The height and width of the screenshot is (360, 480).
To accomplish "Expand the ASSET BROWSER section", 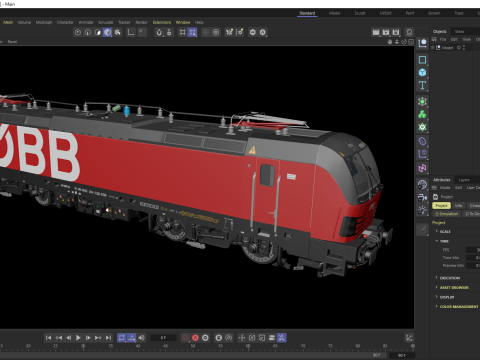I will click(437, 287).
